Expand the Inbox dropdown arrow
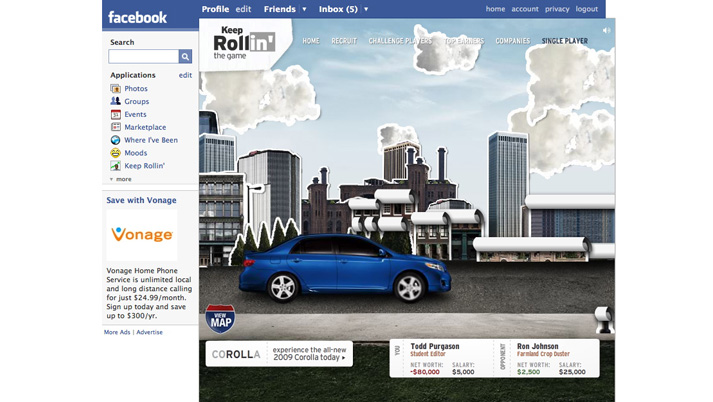Screen dimensions: 713x402 tap(366, 9)
